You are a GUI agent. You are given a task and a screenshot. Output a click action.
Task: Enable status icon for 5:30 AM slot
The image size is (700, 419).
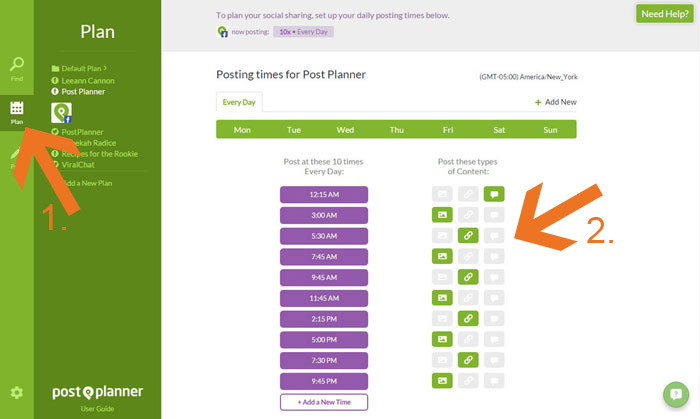coord(494,236)
